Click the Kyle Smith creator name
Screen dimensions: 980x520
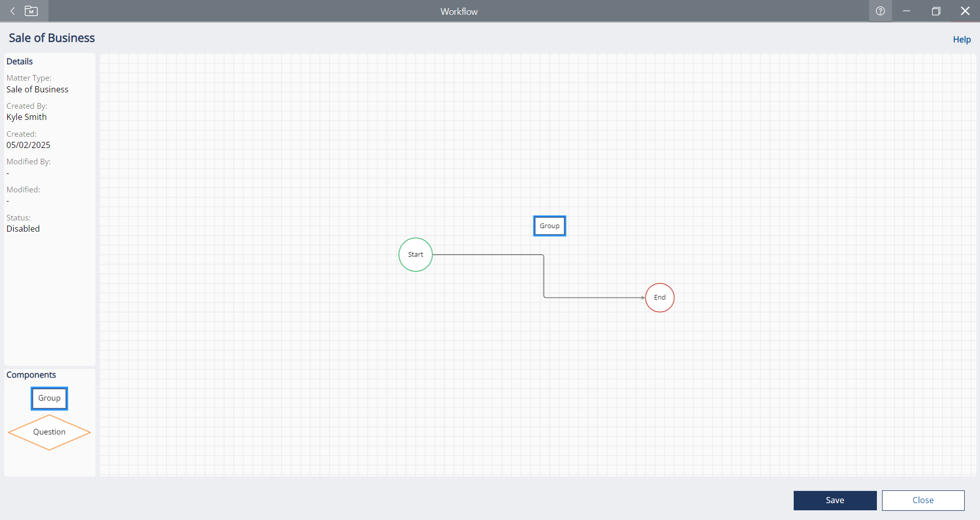(x=27, y=117)
